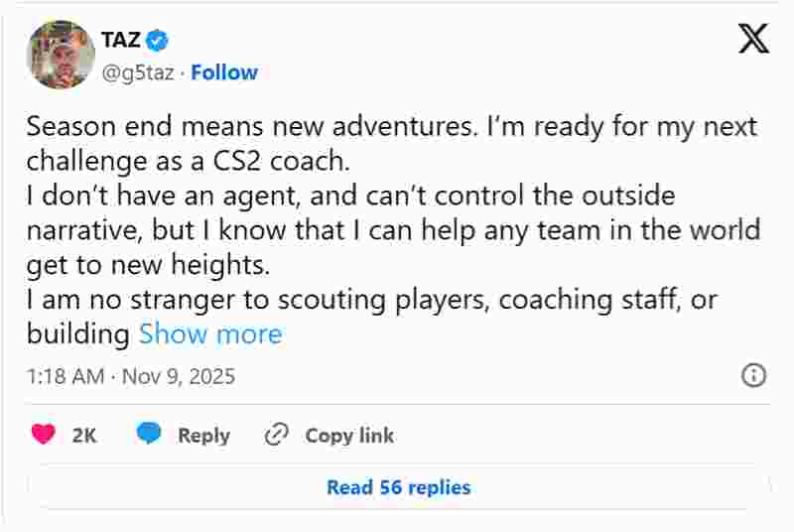Viewport: 794px width, 532px height.
Task: Follow the @g5taz account
Action: point(224,72)
